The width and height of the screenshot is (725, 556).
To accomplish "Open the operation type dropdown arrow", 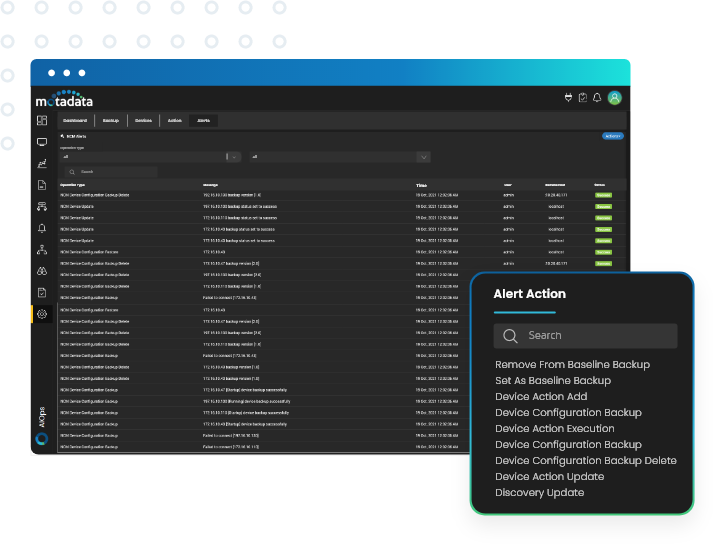I will pyautogui.click(x=234, y=157).
